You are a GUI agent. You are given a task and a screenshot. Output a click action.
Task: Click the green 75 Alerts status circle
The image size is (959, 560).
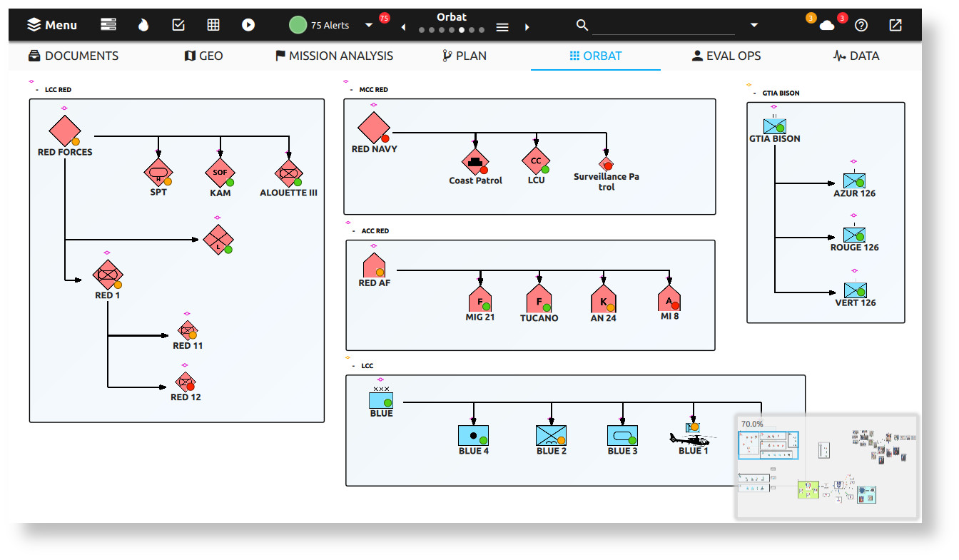(298, 25)
